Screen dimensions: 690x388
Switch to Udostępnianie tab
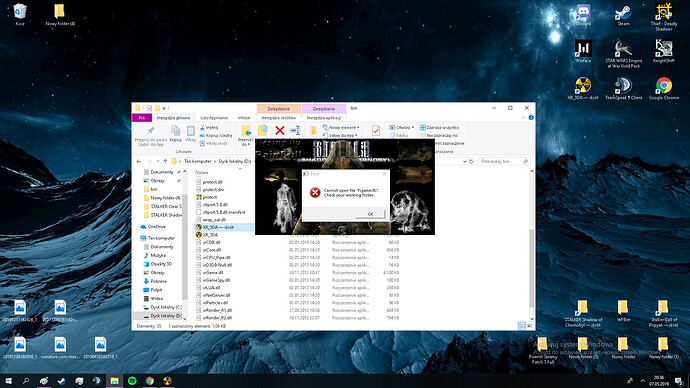coord(214,118)
